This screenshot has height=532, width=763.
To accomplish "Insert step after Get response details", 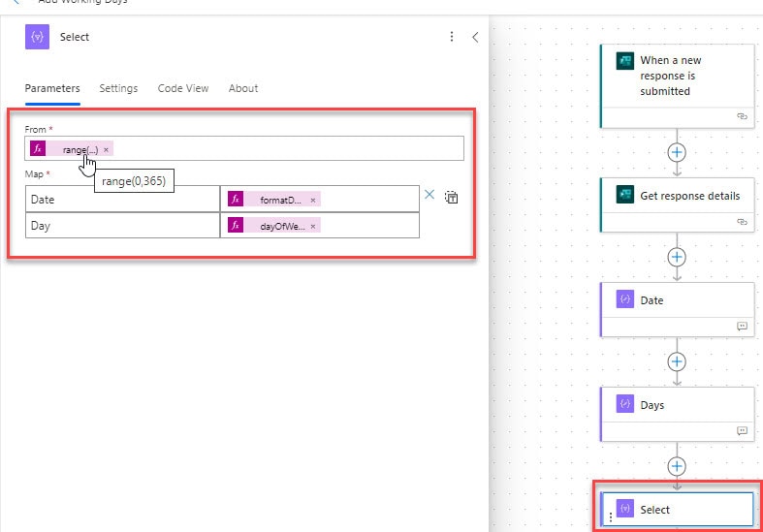I will pyautogui.click(x=677, y=257).
